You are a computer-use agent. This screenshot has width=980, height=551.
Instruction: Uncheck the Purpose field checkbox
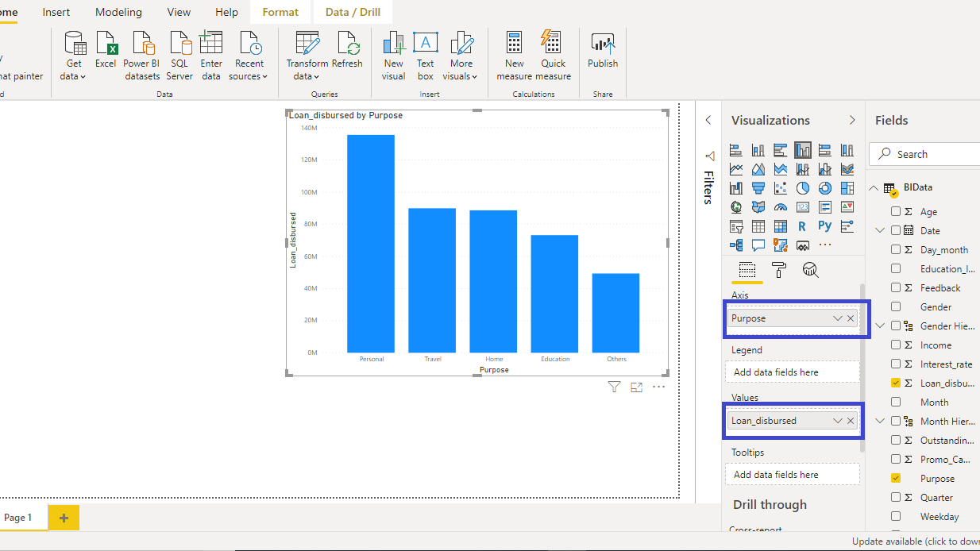(x=896, y=479)
